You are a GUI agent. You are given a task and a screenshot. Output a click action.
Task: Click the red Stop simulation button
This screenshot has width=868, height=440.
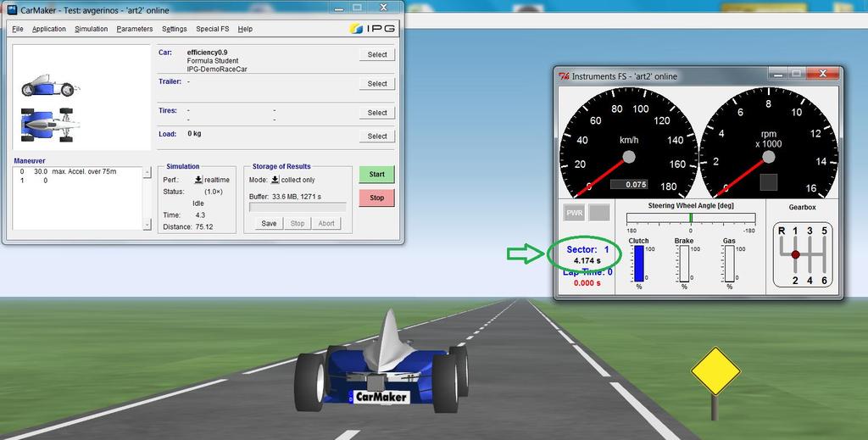[x=377, y=198]
